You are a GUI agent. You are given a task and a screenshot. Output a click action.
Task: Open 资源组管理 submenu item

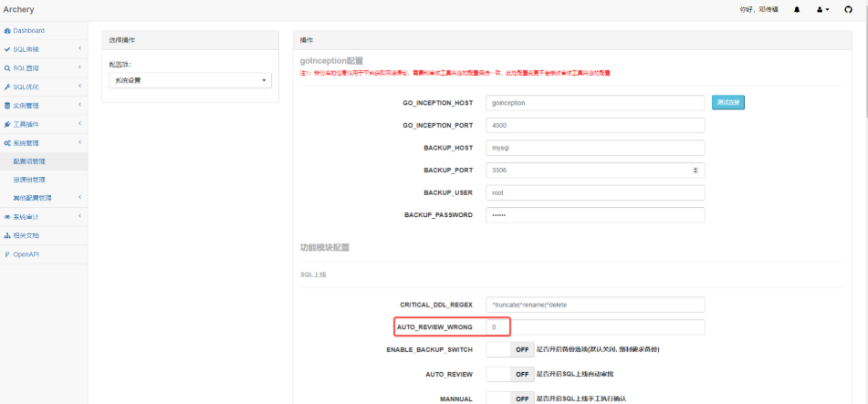[44, 180]
